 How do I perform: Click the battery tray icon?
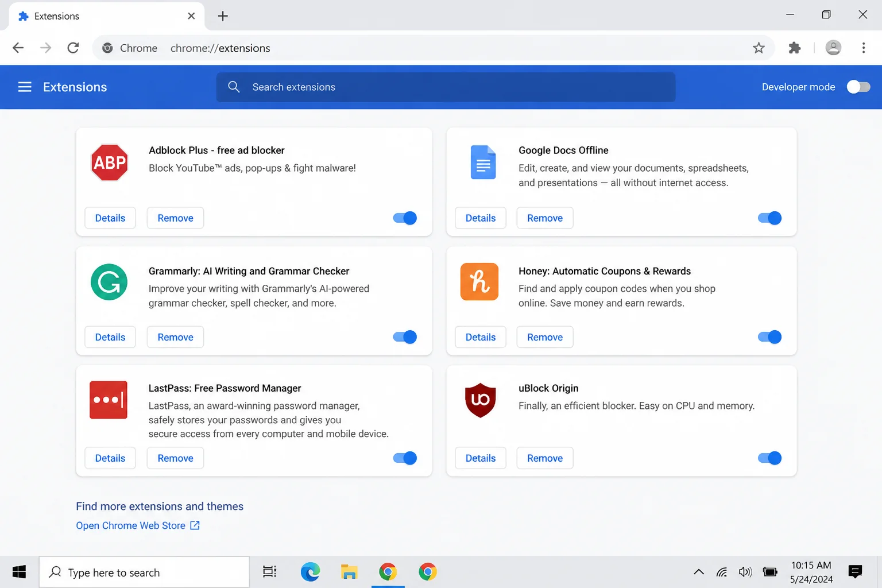(770, 572)
